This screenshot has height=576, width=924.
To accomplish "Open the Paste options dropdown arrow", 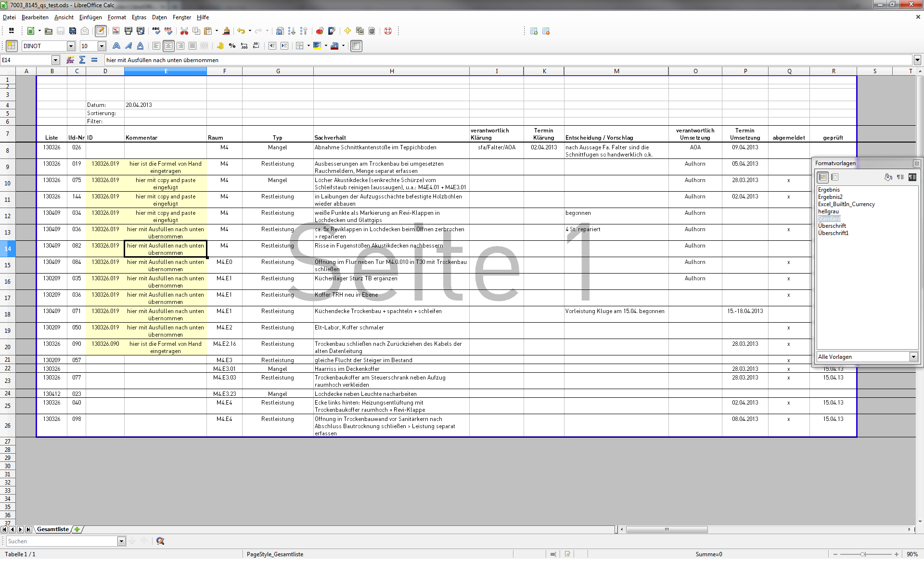I will click(217, 31).
